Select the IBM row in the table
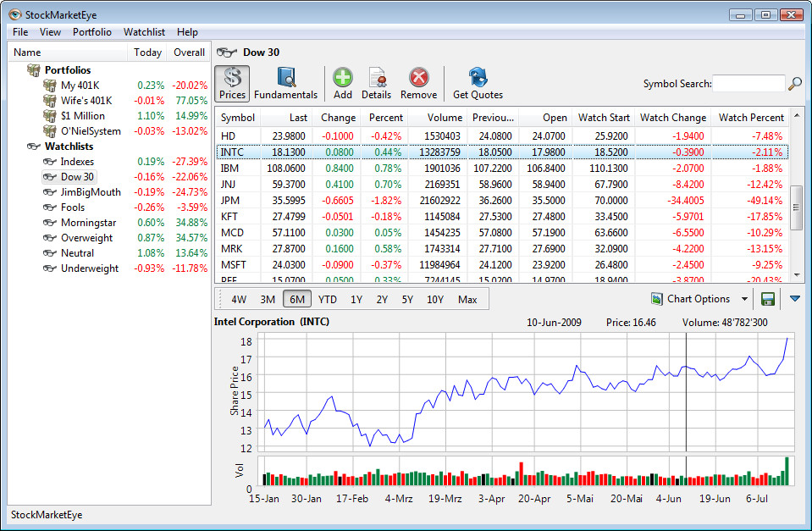The width and height of the screenshot is (812, 531). tap(502, 169)
